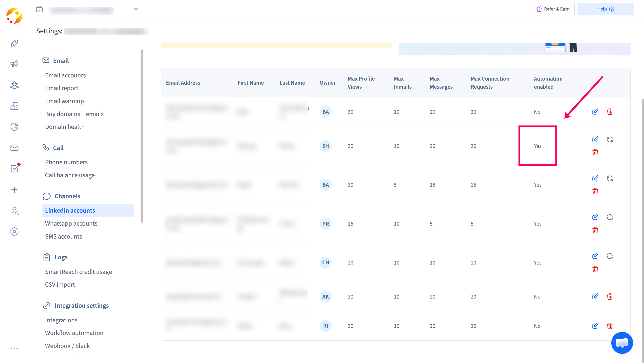Open the pie chart reports sidebar icon

click(x=14, y=127)
